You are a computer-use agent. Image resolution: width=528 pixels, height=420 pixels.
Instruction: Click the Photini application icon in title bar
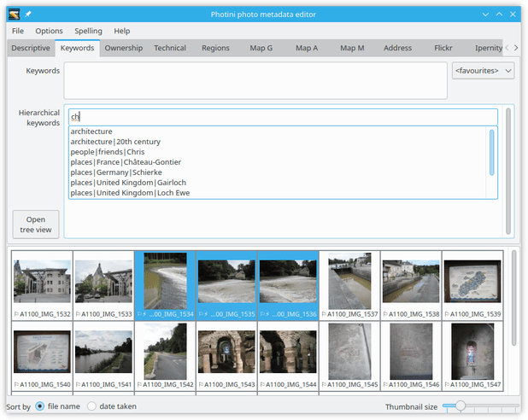pyautogui.click(x=15, y=15)
